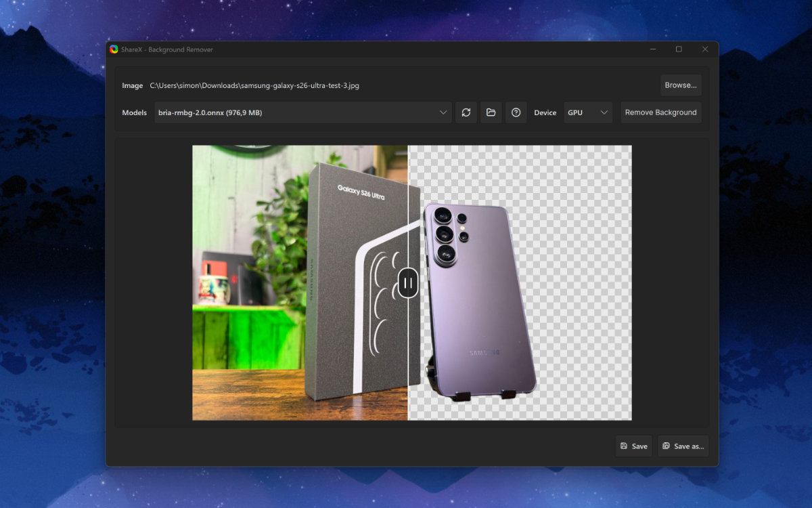Minimize the Background Remover window
The image size is (812, 508).
(x=653, y=49)
